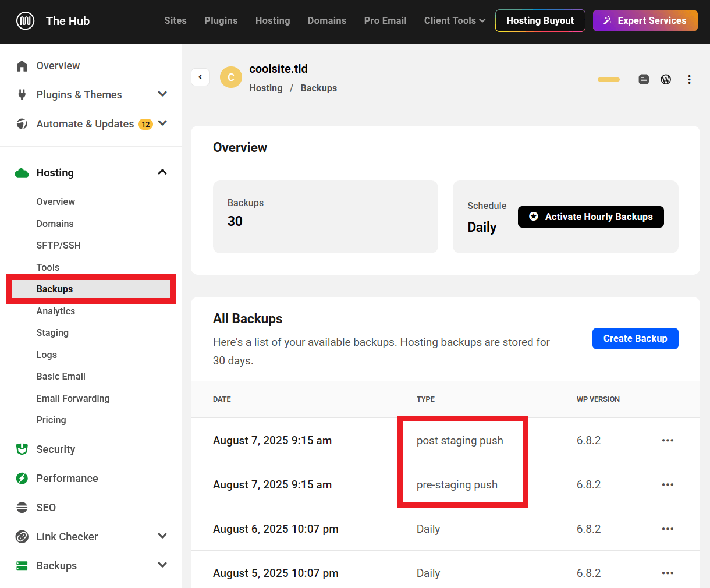710x588 pixels.
Task: Open WordPress admin via WordPress icon
Action: click(x=666, y=79)
